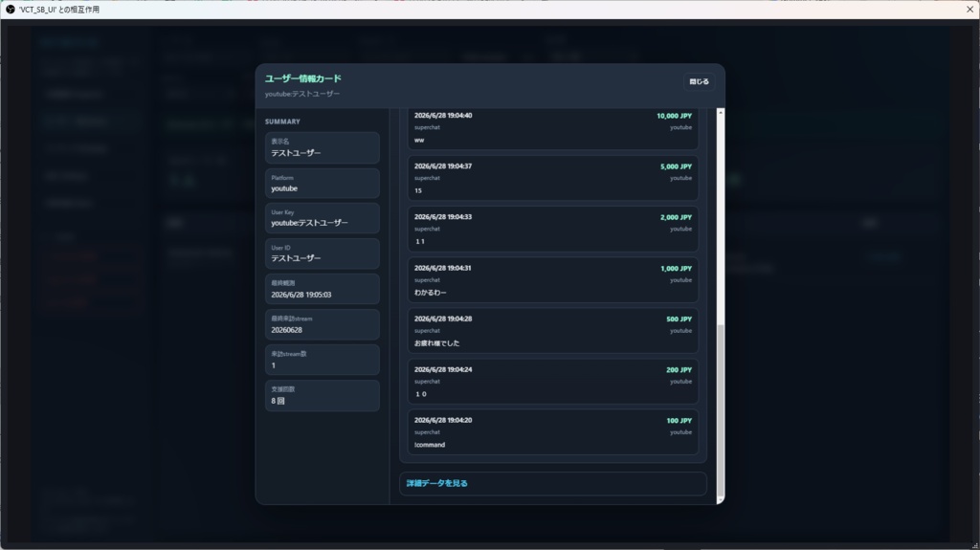Screen dimensions: 980x550
Task: Click the 来訪stream数 card
Action: click(x=322, y=360)
